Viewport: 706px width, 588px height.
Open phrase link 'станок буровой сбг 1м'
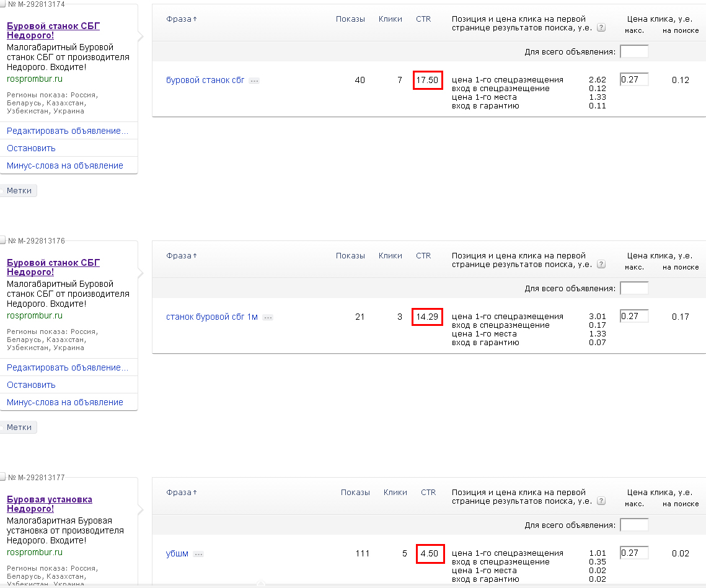[x=212, y=317]
